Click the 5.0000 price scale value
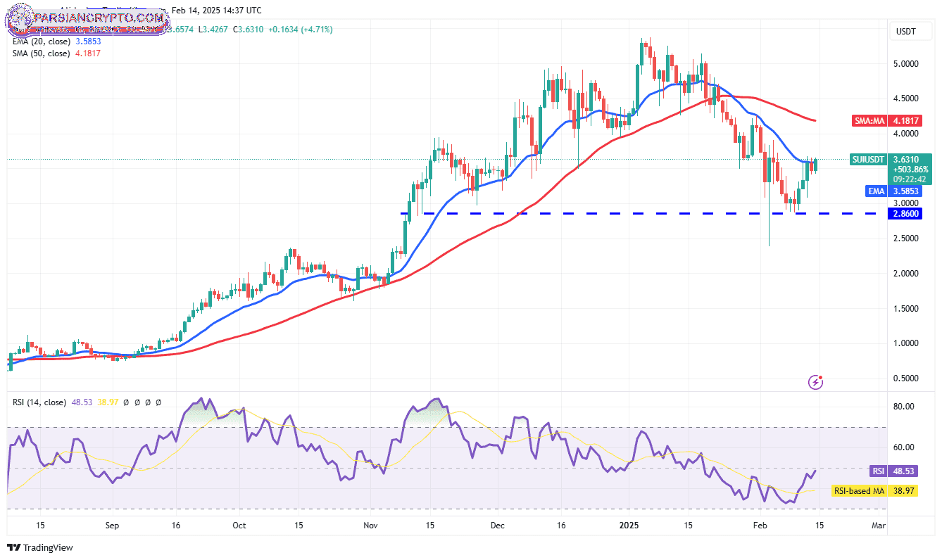Image resolution: width=942 pixels, height=560 pixels. (907, 63)
